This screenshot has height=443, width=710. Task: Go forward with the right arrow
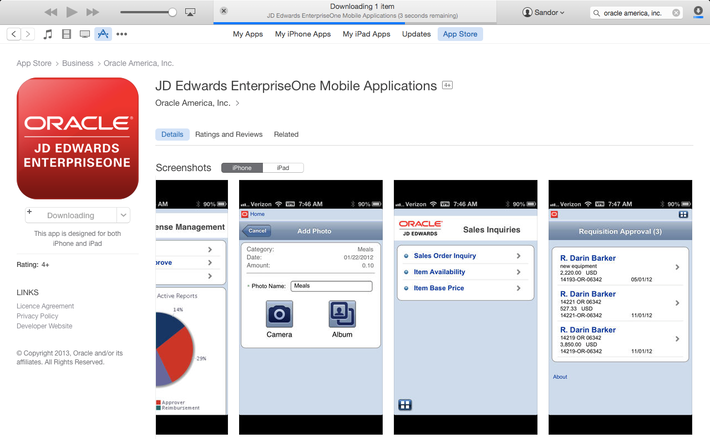pos(28,34)
